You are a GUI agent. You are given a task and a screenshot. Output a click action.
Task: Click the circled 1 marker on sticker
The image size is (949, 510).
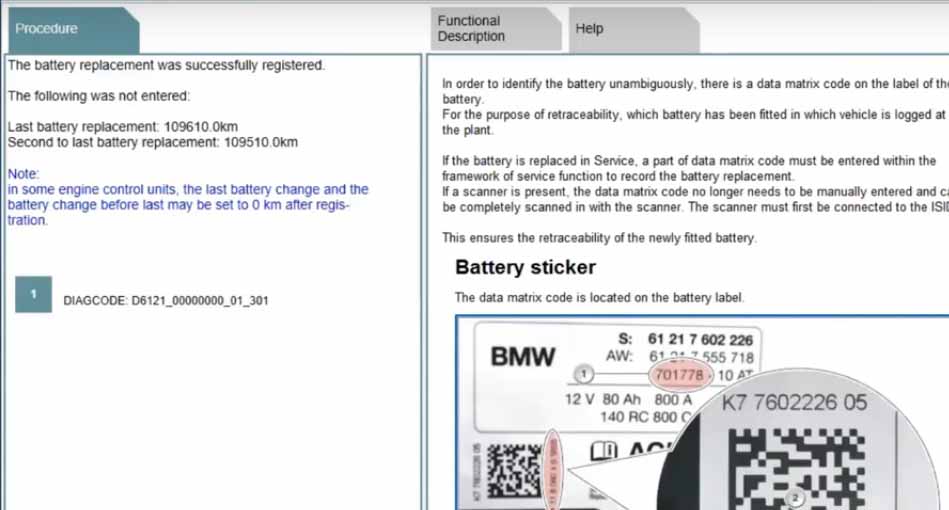583,374
